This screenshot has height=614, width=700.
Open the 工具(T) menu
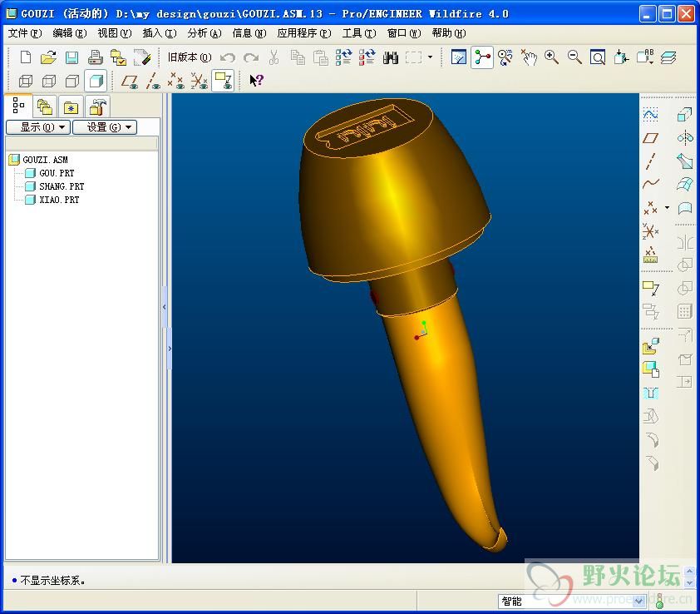pyautogui.click(x=359, y=33)
